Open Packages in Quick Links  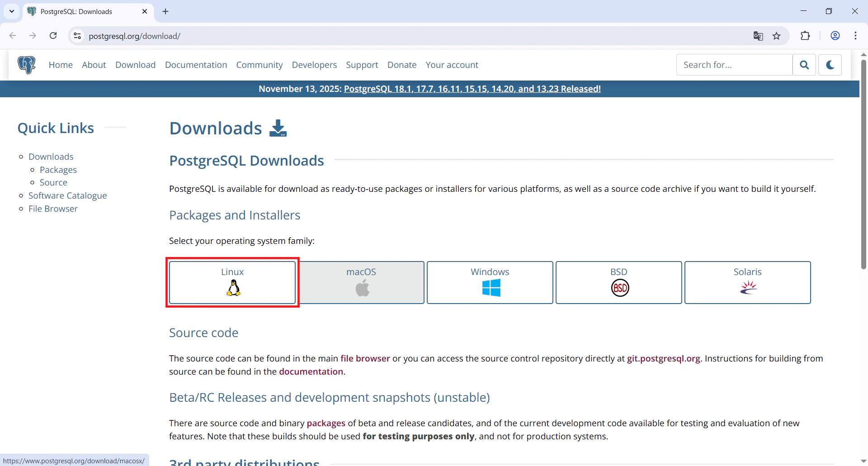pyautogui.click(x=58, y=170)
